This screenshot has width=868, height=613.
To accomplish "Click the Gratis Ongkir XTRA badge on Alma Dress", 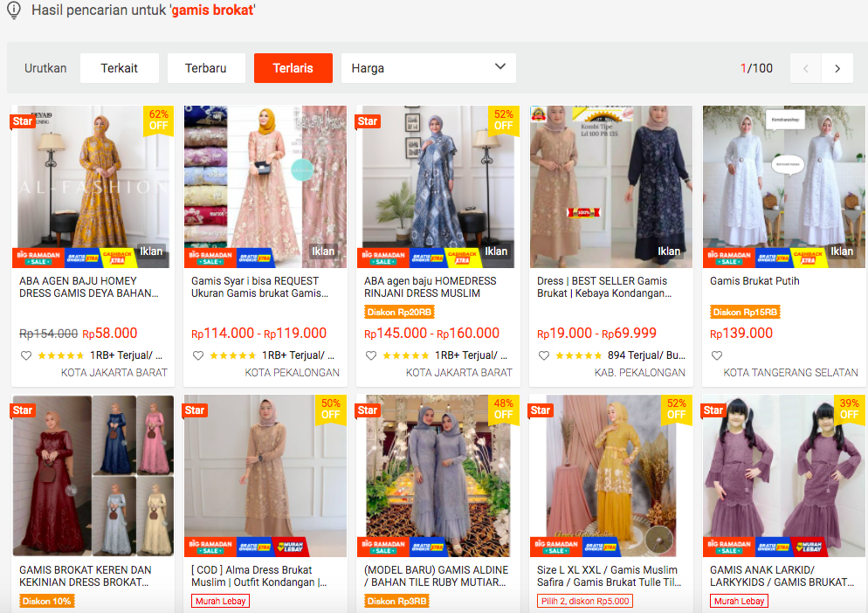I will click(x=253, y=548).
